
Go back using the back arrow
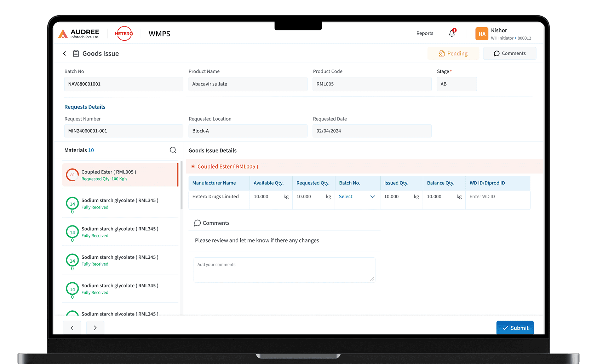point(64,53)
